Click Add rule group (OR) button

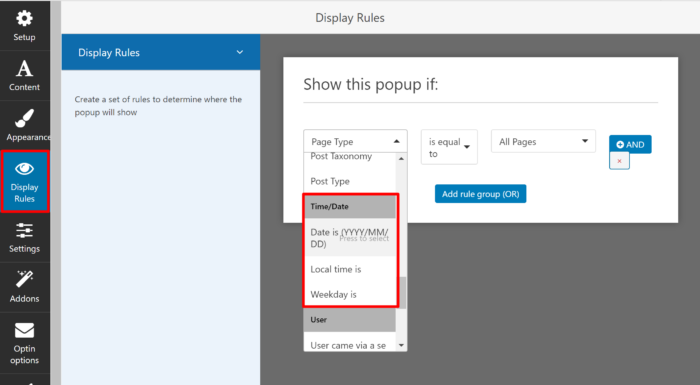coord(480,194)
